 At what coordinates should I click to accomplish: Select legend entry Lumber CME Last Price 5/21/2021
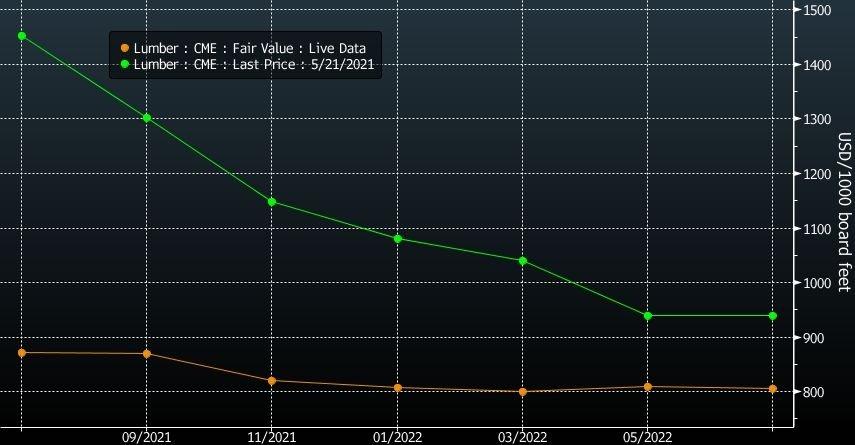click(248, 64)
